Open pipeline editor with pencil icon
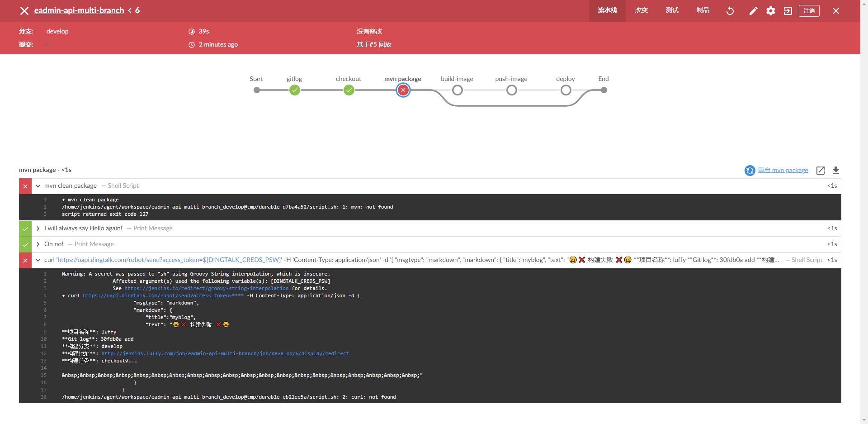The height and width of the screenshot is (424, 868). pos(753,11)
